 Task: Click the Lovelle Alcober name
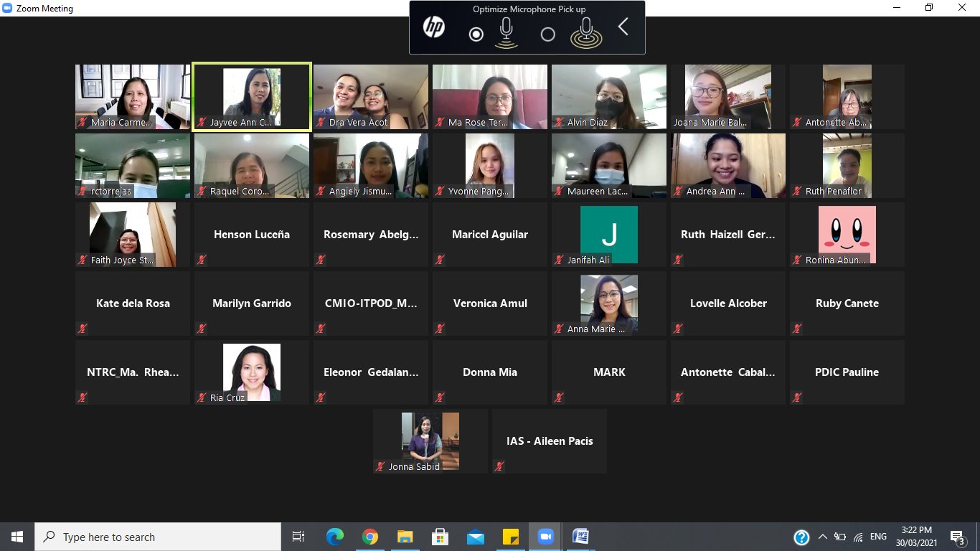point(728,303)
